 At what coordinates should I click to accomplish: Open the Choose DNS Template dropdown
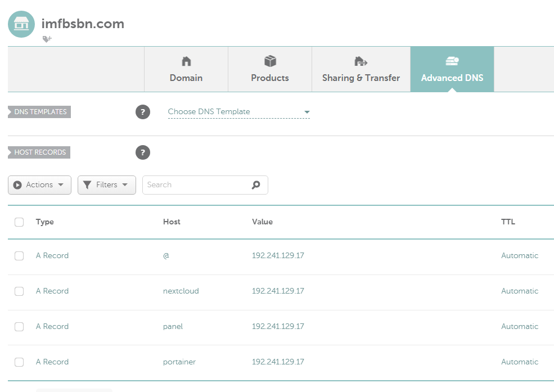[238, 112]
